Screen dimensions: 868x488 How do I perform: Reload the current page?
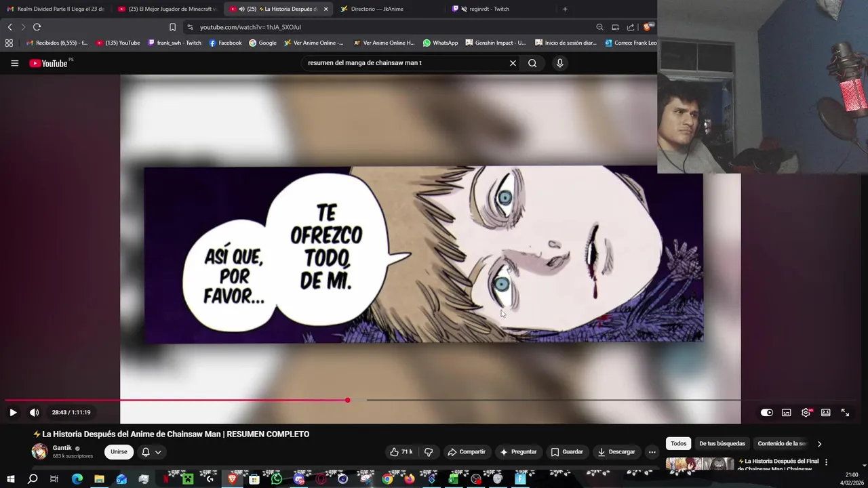[37, 27]
